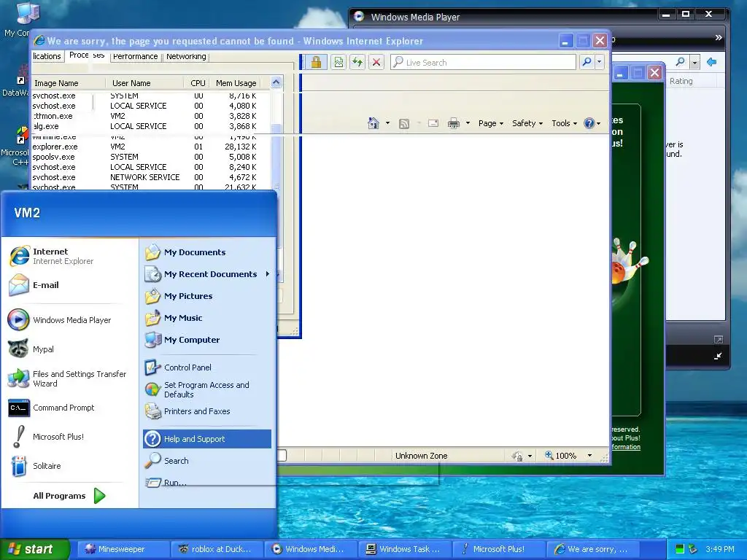Switch to Task Manager Applications tab
Image resolution: width=747 pixels, height=560 pixels.
(x=47, y=56)
